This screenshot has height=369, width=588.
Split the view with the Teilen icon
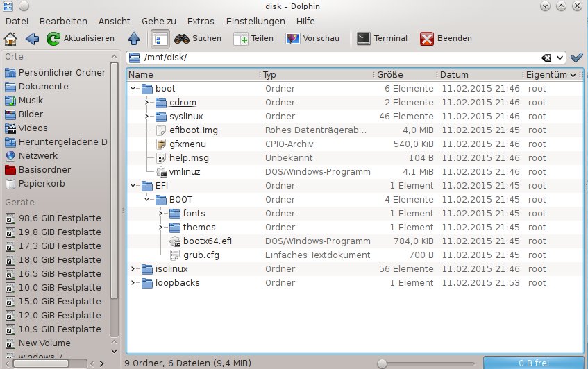pyautogui.click(x=241, y=38)
